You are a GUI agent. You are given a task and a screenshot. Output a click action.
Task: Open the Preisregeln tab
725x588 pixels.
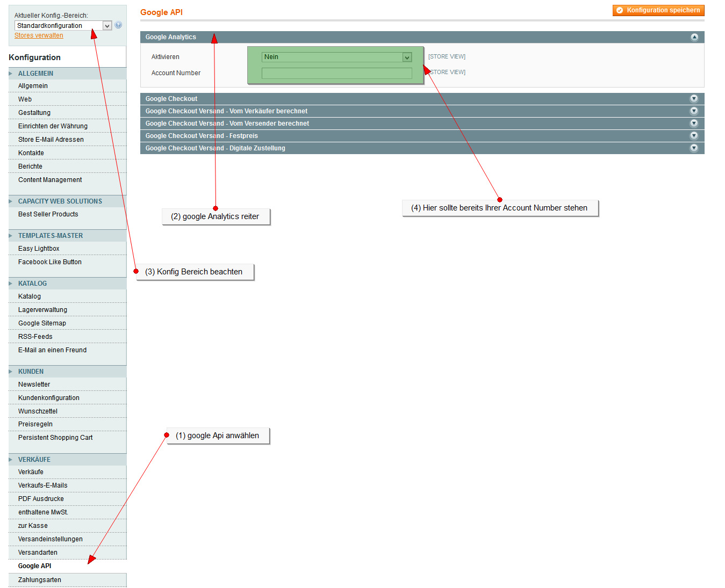67,424
